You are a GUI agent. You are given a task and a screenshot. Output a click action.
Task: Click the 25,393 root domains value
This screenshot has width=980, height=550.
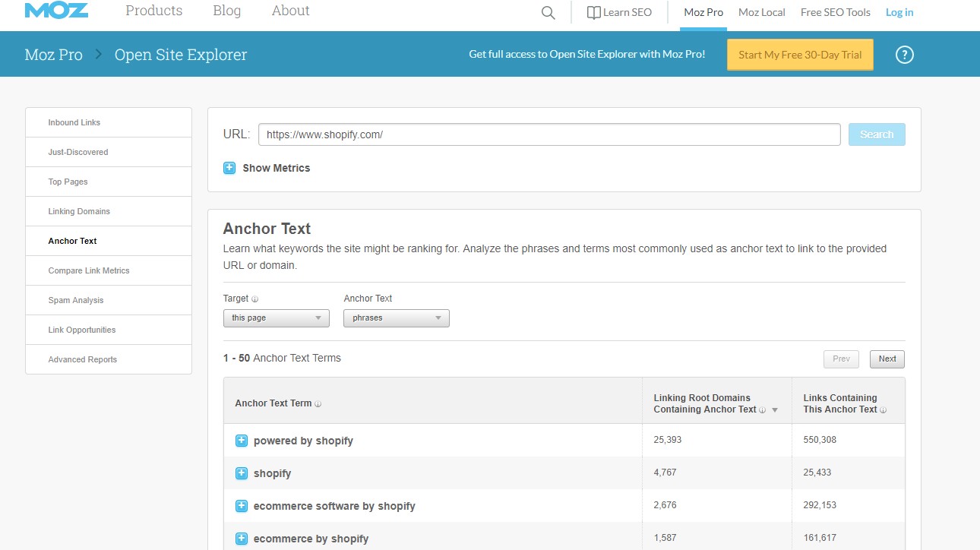[x=669, y=440]
